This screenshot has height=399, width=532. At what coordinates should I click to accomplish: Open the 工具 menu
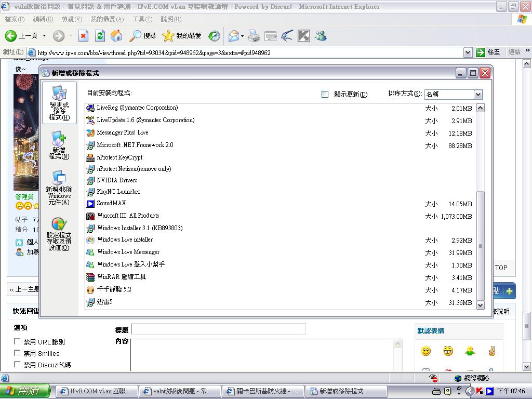142,19
